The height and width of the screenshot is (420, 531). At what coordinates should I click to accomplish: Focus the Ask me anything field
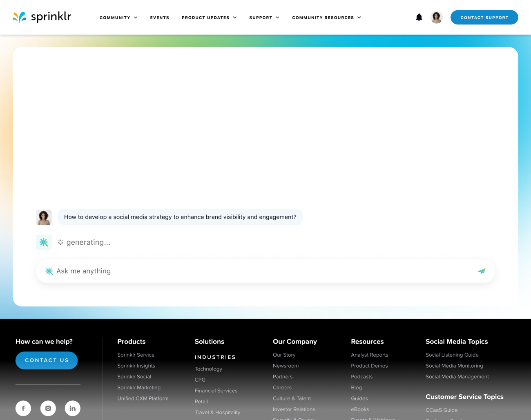(261, 271)
